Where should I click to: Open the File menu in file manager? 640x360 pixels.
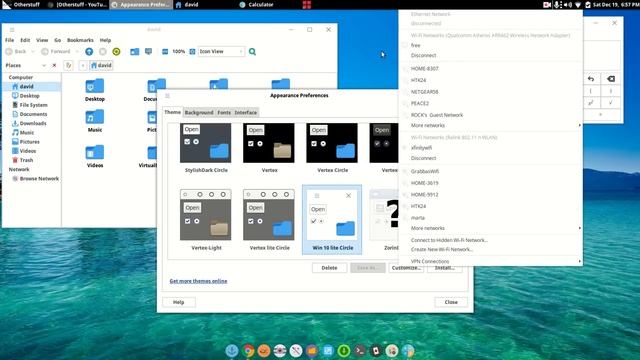(x=9, y=40)
